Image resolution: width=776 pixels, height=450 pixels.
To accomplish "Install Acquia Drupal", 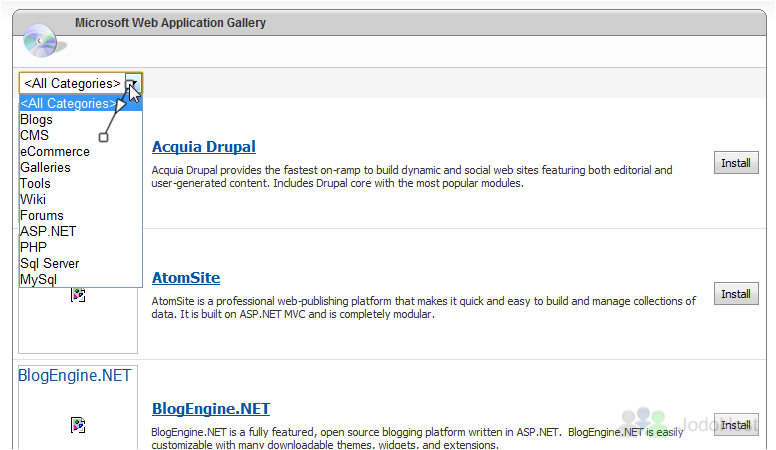I will 736,163.
